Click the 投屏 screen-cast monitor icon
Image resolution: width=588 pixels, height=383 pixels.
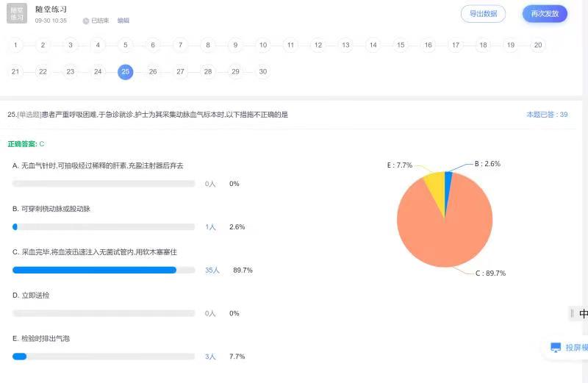[x=556, y=348]
